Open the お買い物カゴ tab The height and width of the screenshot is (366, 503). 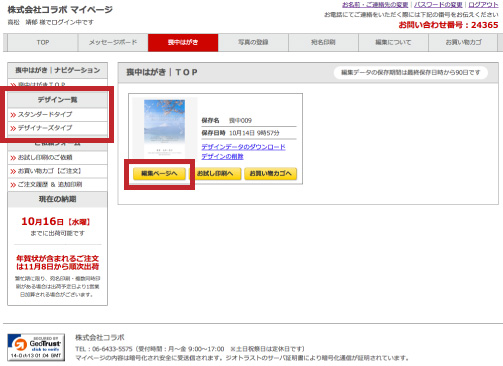pos(464,42)
